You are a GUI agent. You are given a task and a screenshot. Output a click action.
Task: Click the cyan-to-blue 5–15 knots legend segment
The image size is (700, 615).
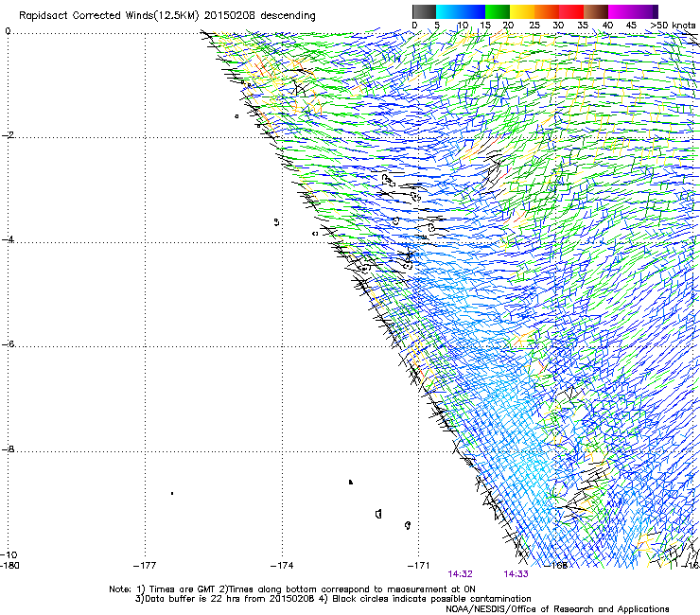pyautogui.click(x=461, y=11)
